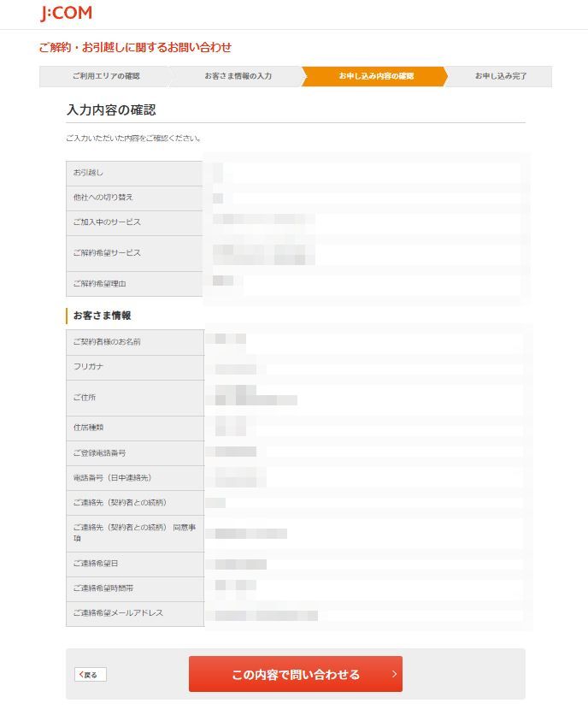This screenshot has width=588, height=715.
Task: Select the お申し込み内容の確認 step
Action: coord(375,76)
